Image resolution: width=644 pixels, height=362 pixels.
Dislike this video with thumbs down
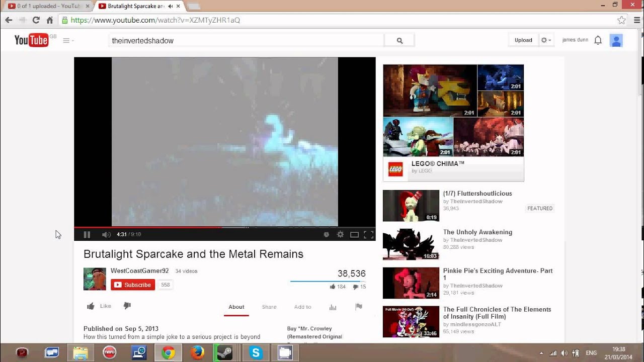pos(127,306)
